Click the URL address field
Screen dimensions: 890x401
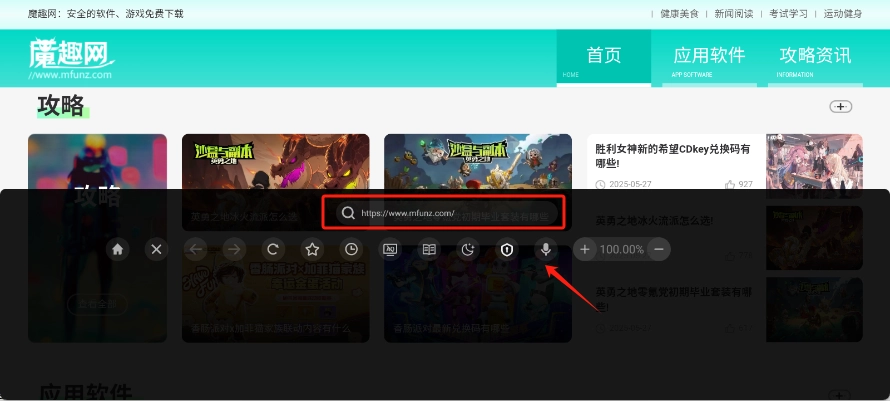444,213
